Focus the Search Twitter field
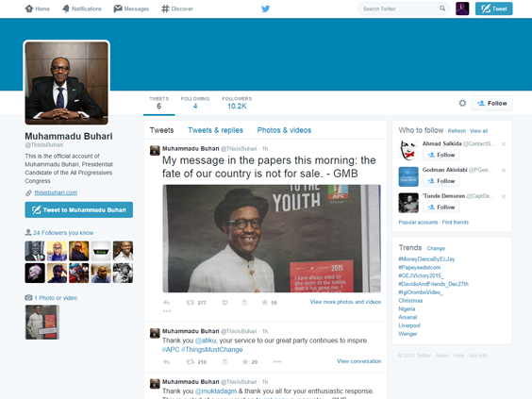Screen dimensions: 532x399 pos(403,8)
